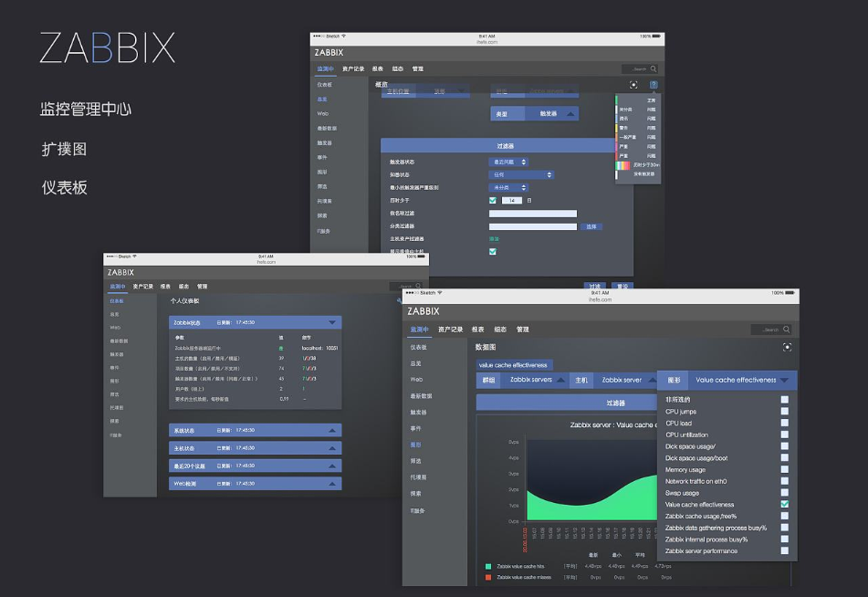Open the minimum severity select below 知悉状态

[x=508, y=188]
